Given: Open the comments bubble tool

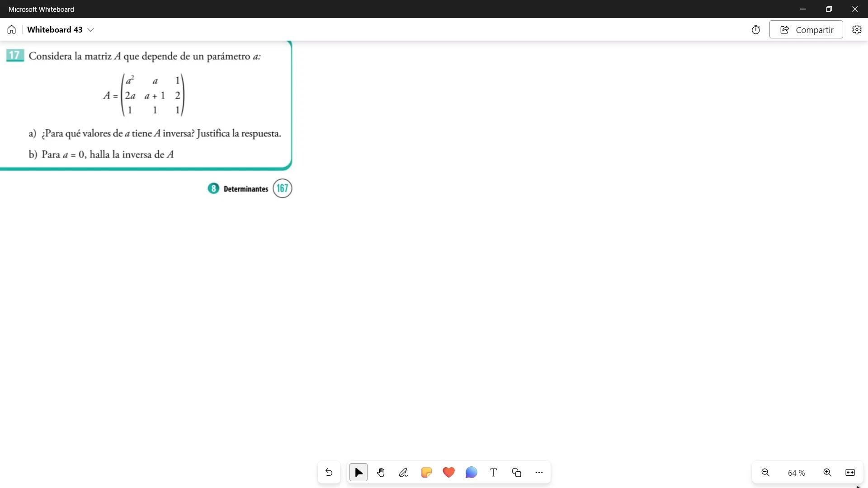Looking at the screenshot, I should tap(471, 473).
